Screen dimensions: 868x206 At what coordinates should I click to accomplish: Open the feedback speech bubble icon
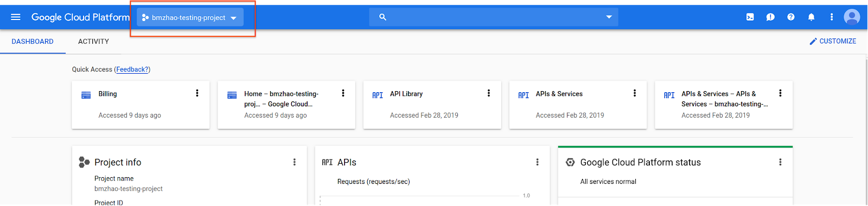click(x=770, y=17)
